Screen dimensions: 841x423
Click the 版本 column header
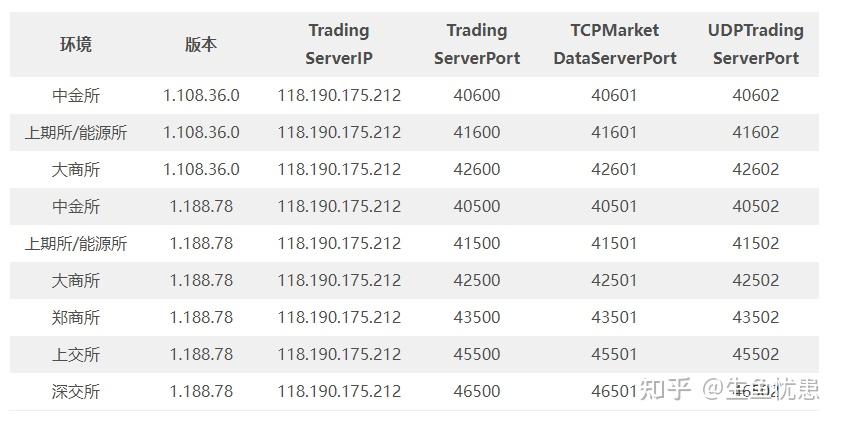[x=201, y=44]
